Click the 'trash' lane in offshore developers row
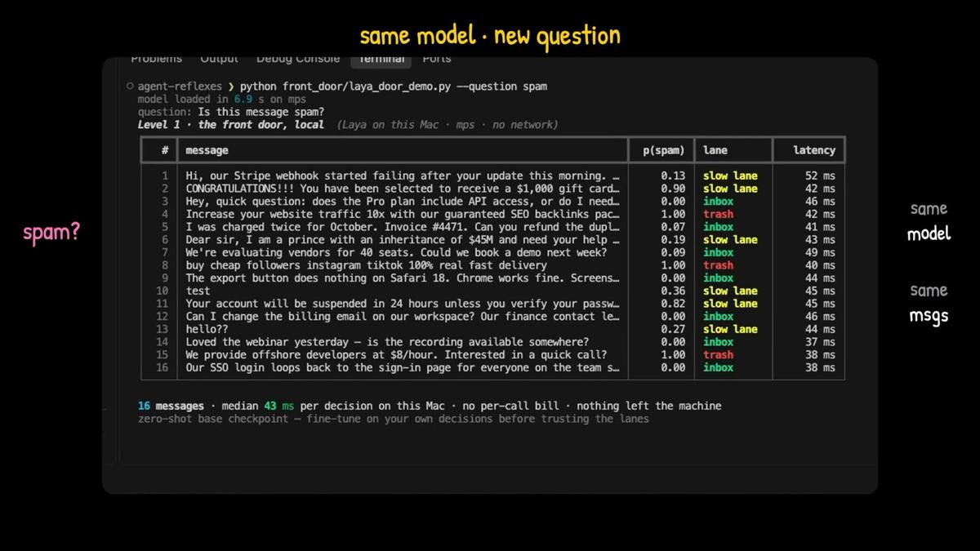The height and width of the screenshot is (551, 980). 718,355
